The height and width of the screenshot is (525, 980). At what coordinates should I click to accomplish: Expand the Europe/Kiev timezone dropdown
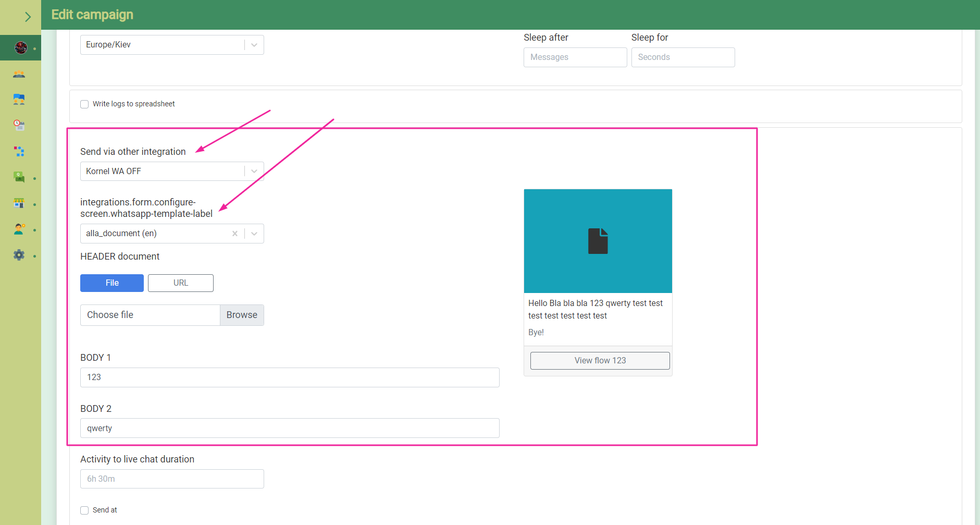(x=254, y=45)
